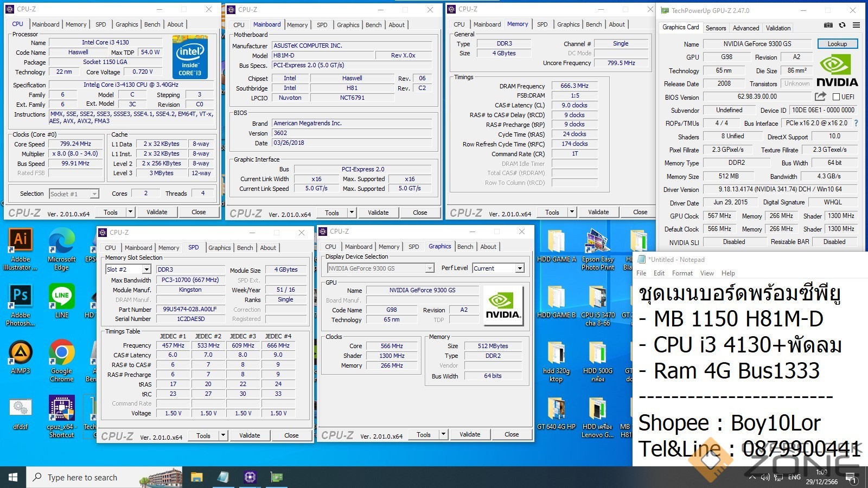Screen dimensions: 868x488
Task: Click the Bus Interface question mark icon
Action: point(857,123)
